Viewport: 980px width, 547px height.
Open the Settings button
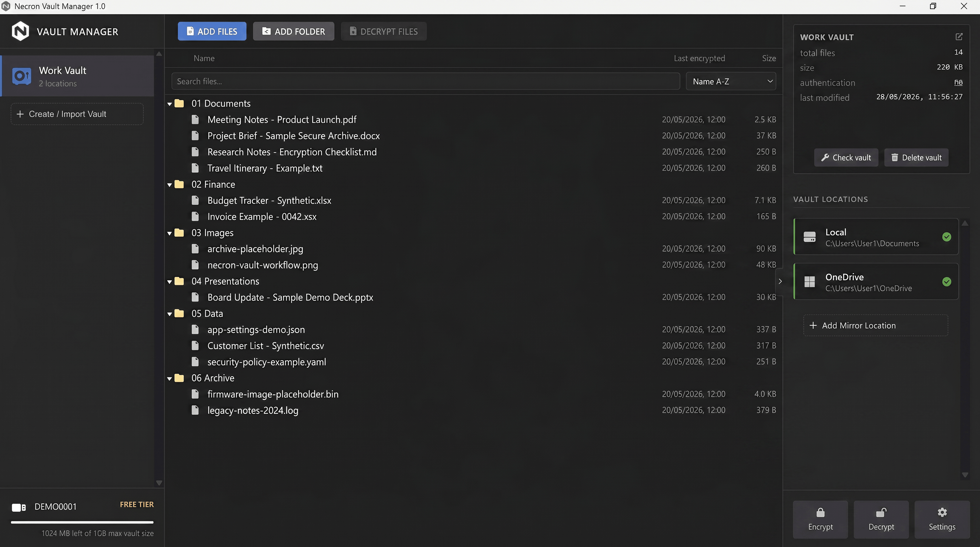942,519
